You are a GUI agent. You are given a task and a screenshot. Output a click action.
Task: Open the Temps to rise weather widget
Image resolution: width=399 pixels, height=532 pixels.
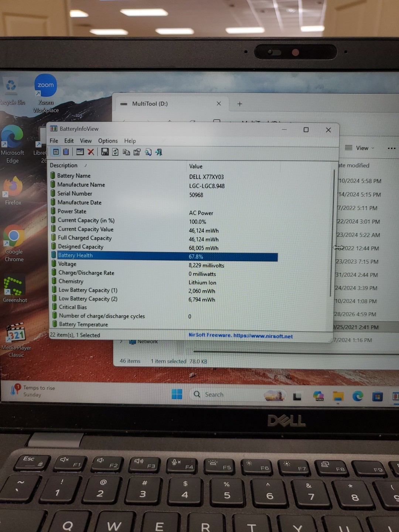click(x=33, y=391)
